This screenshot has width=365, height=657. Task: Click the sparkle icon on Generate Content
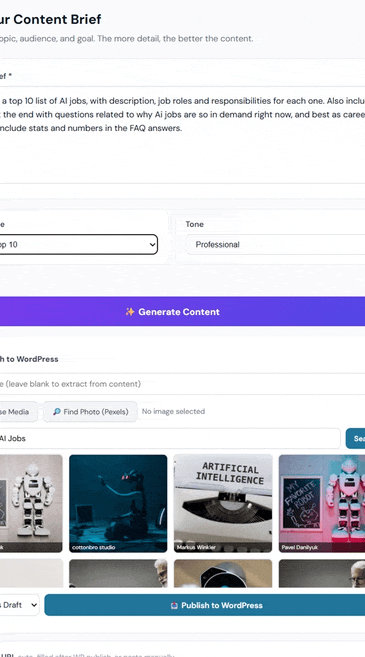tap(130, 312)
